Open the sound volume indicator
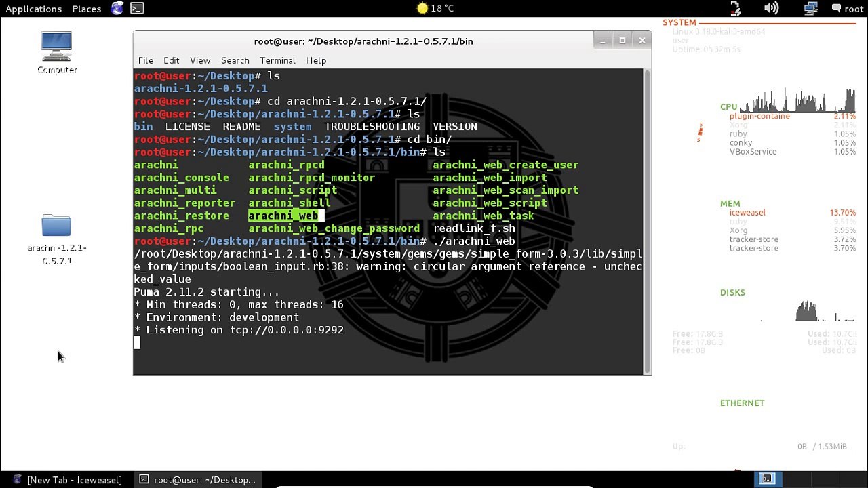Screen dimensions: 868x488 [771, 8]
